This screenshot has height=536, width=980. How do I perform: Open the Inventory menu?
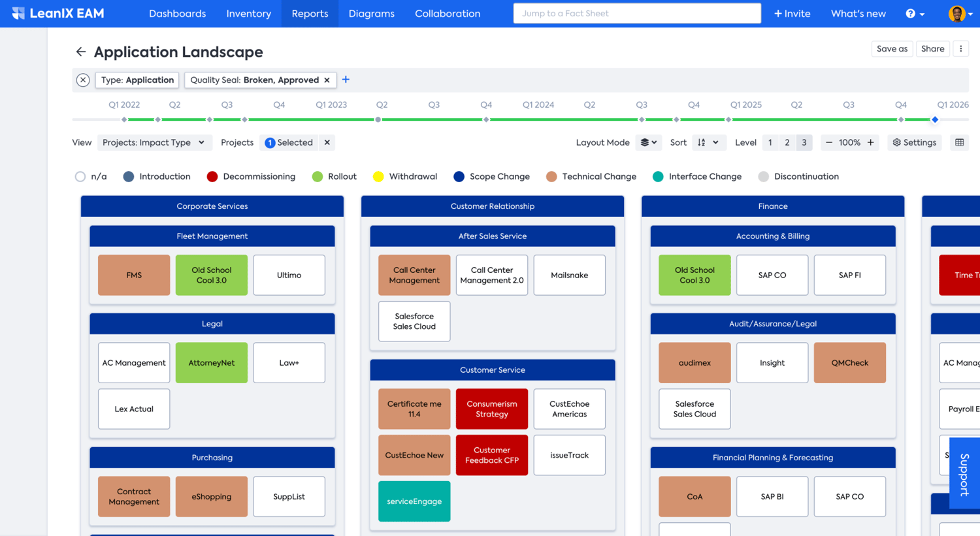[x=248, y=13]
